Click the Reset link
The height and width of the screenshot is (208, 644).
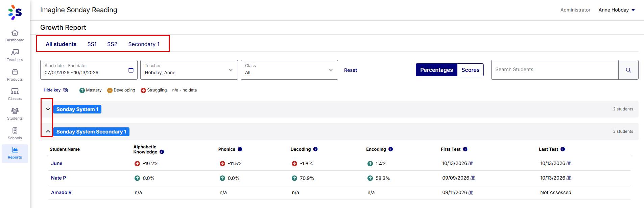click(351, 70)
